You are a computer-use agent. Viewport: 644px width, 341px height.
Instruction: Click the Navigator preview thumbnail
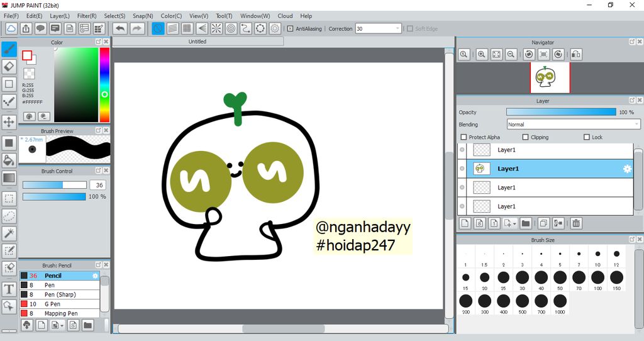click(550, 77)
